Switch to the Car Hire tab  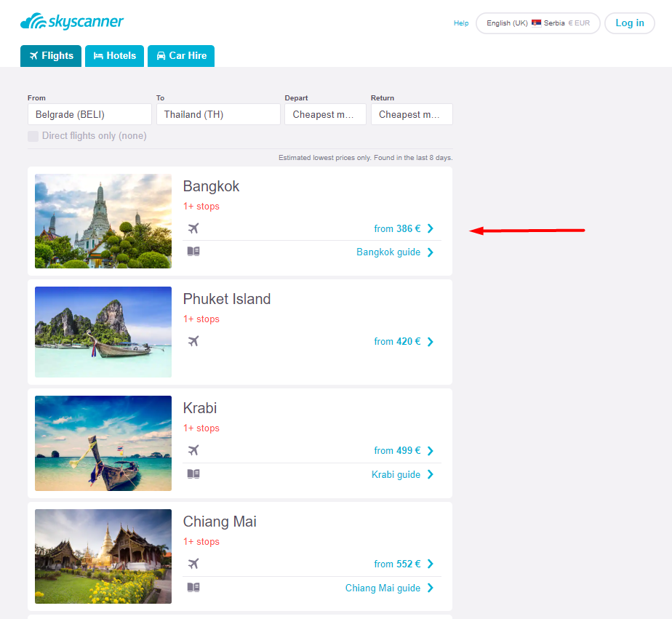tap(181, 56)
